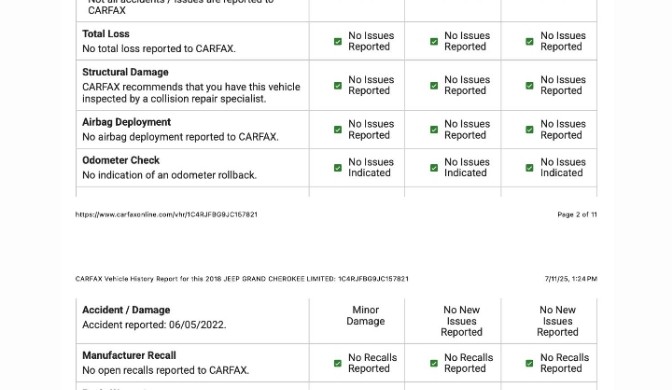Image resolution: width=672 pixels, height=390 pixels.
Task: Click Manufacturer Recall first column checkmark
Action: coord(338,363)
